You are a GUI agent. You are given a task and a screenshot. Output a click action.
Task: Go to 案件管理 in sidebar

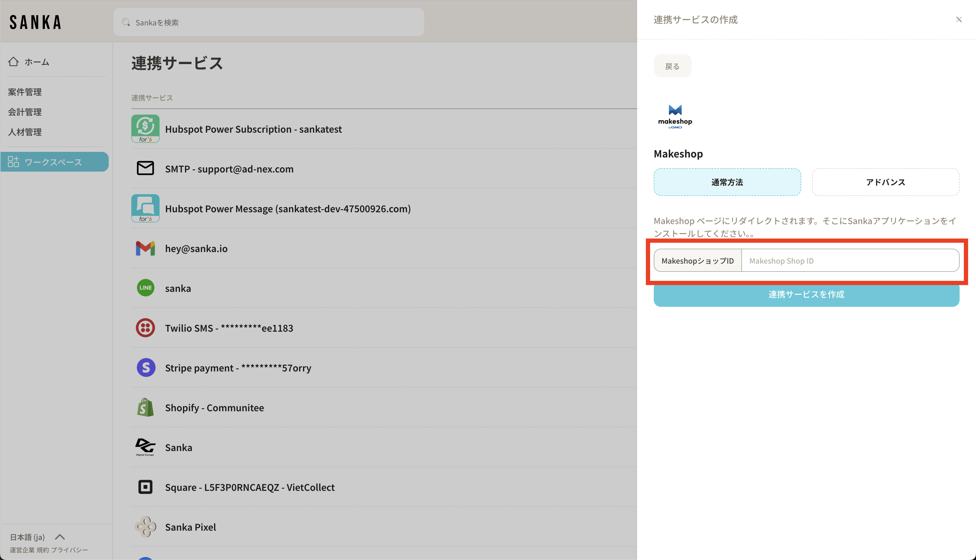tap(25, 92)
